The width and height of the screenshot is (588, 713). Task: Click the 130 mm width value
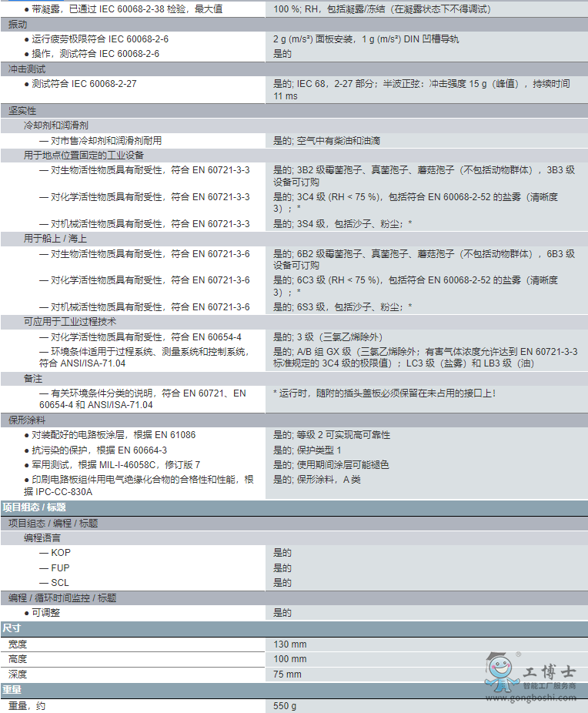coord(290,644)
